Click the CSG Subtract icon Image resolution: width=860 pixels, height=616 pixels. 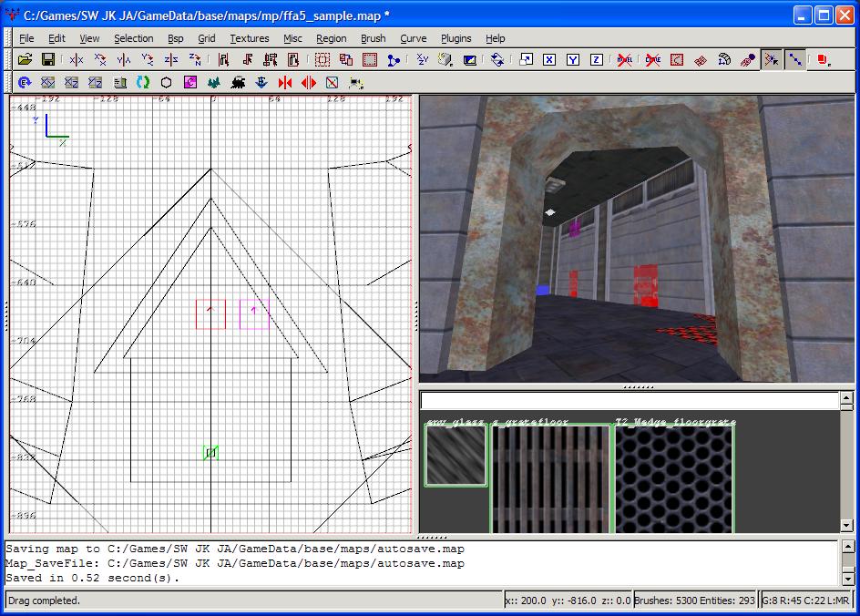(x=322, y=59)
